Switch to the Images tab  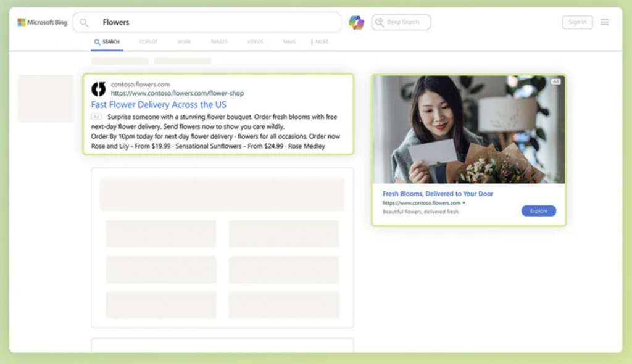click(218, 42)
